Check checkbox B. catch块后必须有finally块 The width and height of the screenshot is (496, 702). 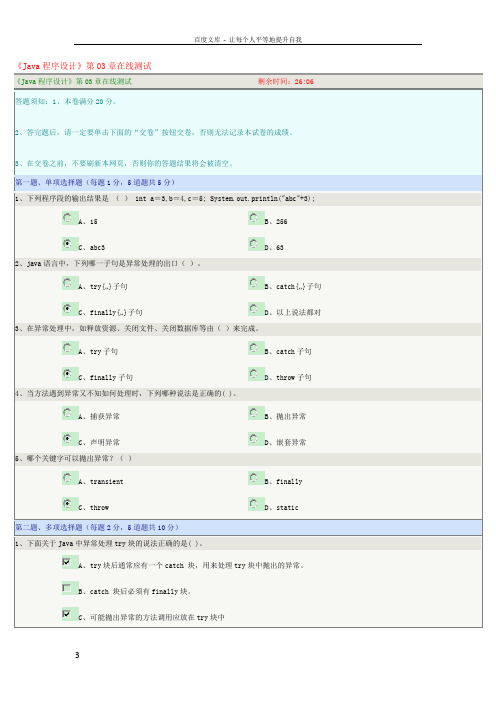[67, 588]
